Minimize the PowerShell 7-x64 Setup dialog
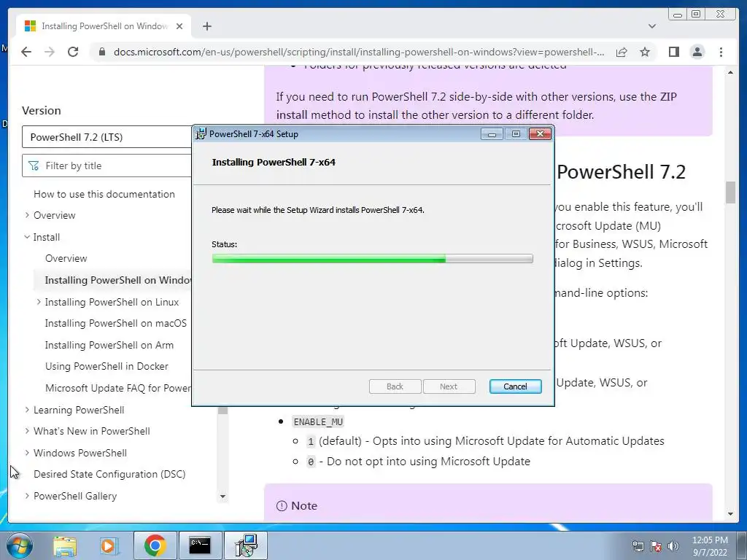The width and height of the screenshot is (747, 560). click(492, 134)
